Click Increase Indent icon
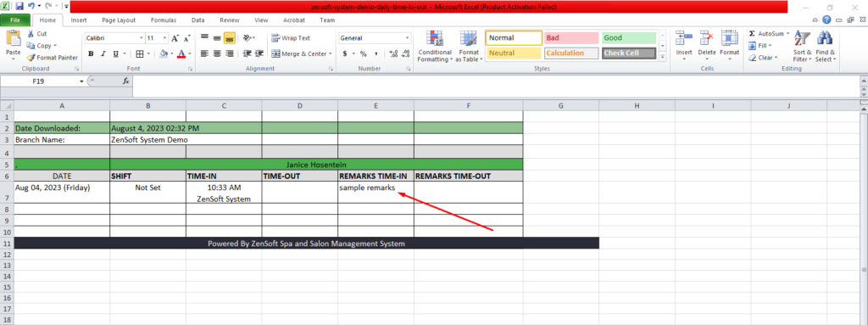This screenshot has width=868, height=325. point(259,53)
